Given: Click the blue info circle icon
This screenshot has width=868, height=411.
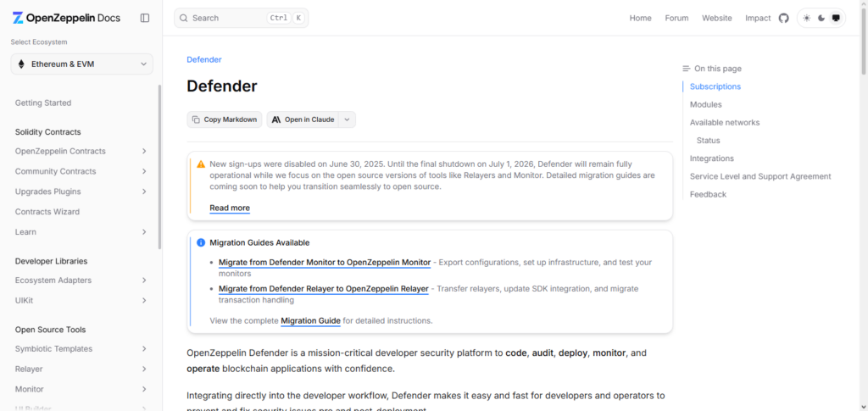Looking at the screenshot, I should (201, 243).
